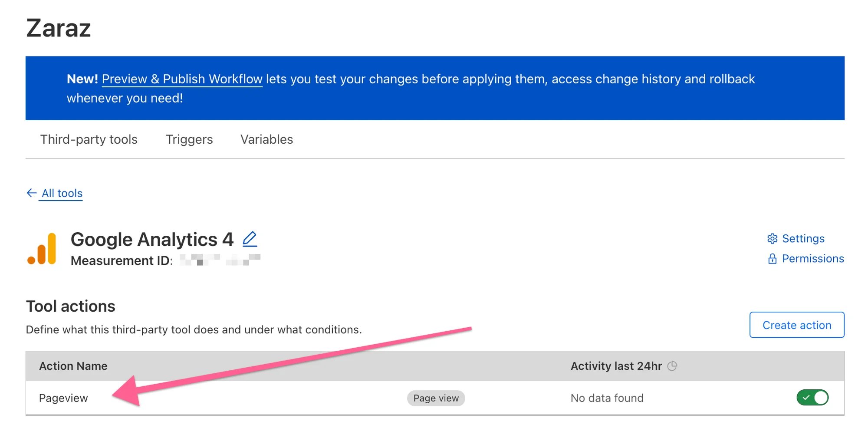
Task: Click the Page view badge in the Pageview row
Action: click(x=435, y=398)
